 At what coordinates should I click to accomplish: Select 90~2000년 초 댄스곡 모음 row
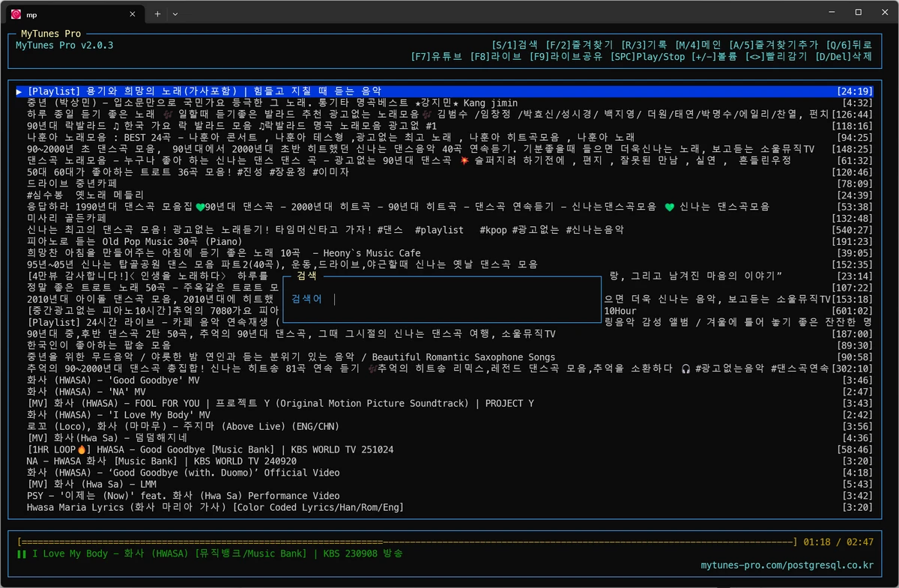point(444,149)
